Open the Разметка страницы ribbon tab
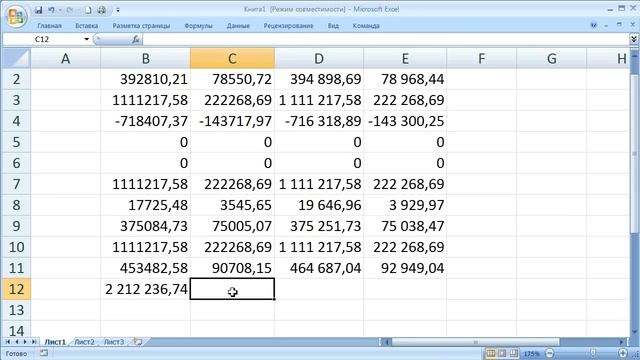 [141, 26]
